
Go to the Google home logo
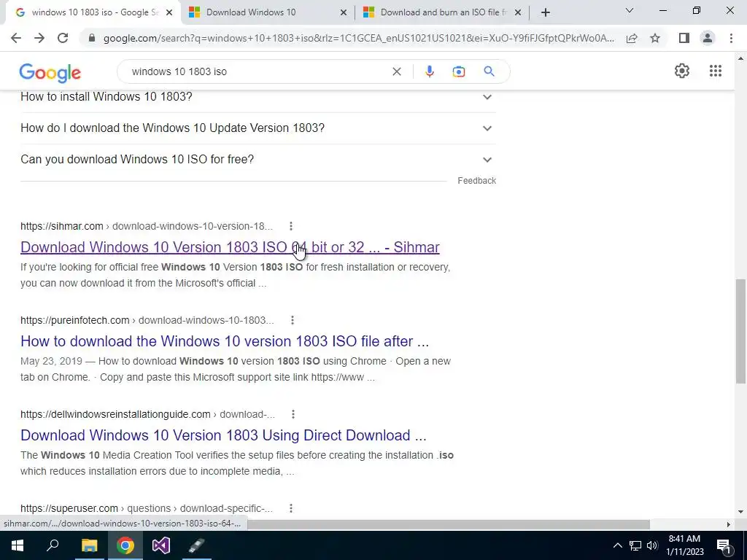(50, 72)
